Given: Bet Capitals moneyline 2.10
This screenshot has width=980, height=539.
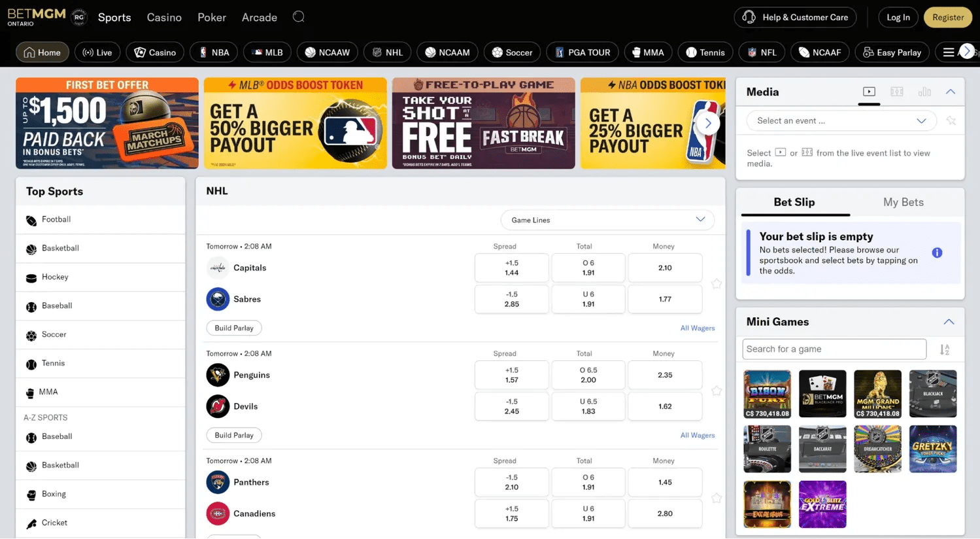Looking at the screenshot, I should coord(665,268).
